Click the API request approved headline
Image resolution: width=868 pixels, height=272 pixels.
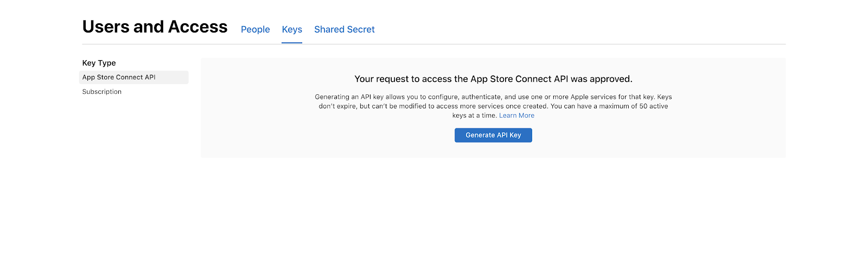[x=493, y=79]
